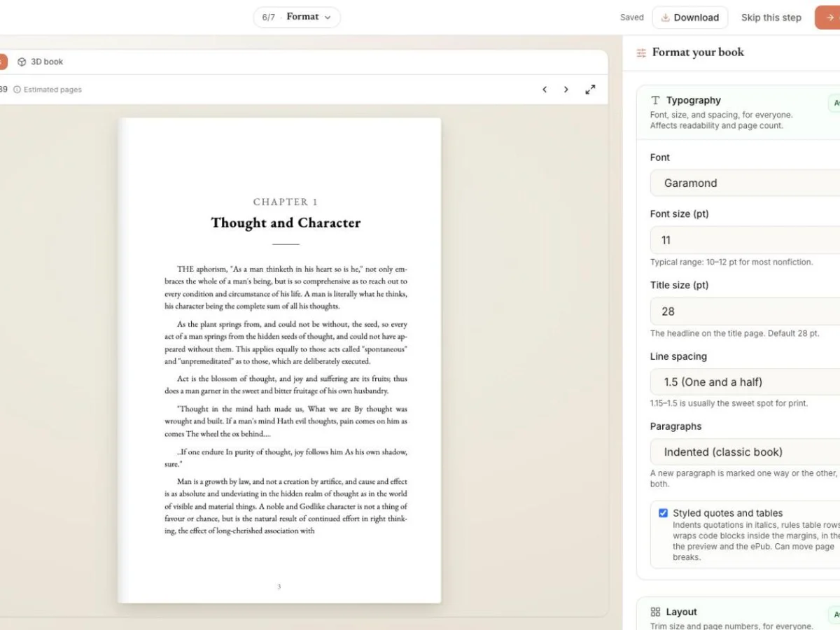The height and width of the screenshot is (630, 840).
Task: Click Skip this step
Action: pos(771,17)
